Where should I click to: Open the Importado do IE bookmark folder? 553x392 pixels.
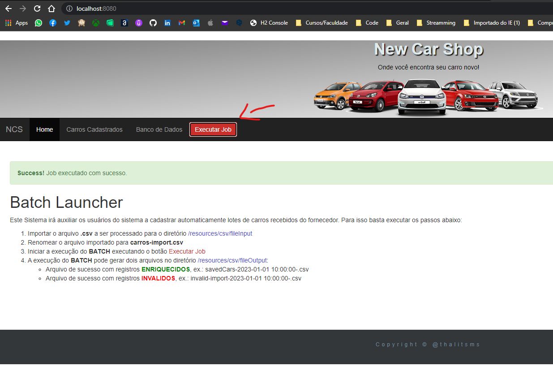(496, 23)
